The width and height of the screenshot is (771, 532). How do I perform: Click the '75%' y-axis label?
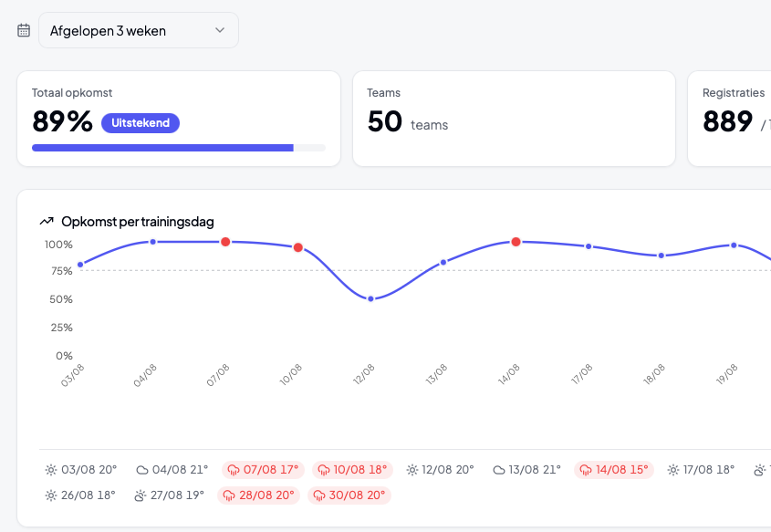(61, 271)
